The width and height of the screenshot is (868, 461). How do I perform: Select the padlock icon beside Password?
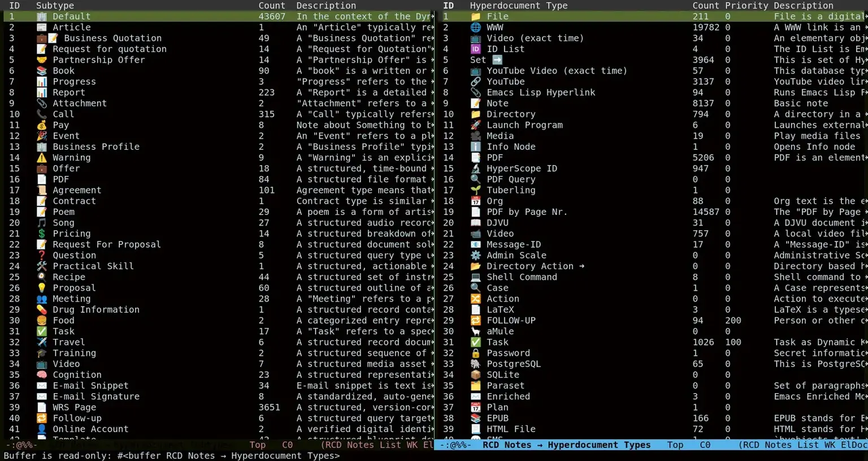[x=476, y=353]
